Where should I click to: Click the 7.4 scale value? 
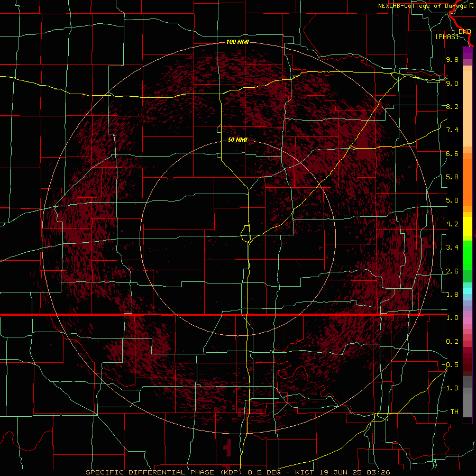pos(452,130)
